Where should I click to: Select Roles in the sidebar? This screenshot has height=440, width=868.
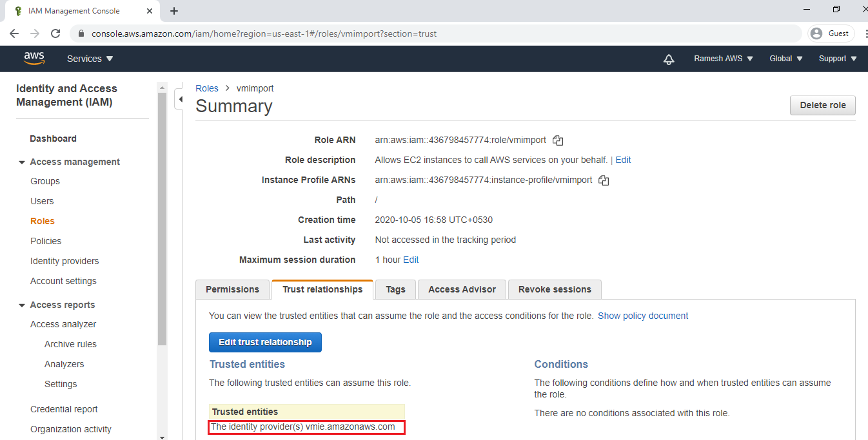point(43,222)
